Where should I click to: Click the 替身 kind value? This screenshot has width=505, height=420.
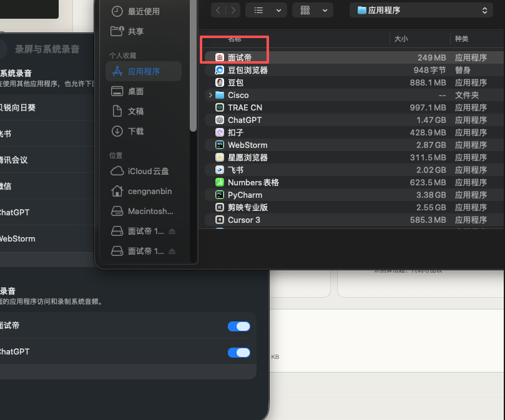(x=463, y=71)
